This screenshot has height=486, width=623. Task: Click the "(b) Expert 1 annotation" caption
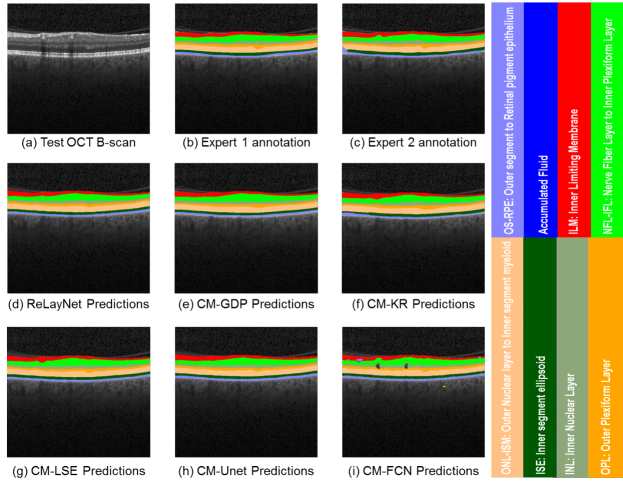(x=246, y=143)
